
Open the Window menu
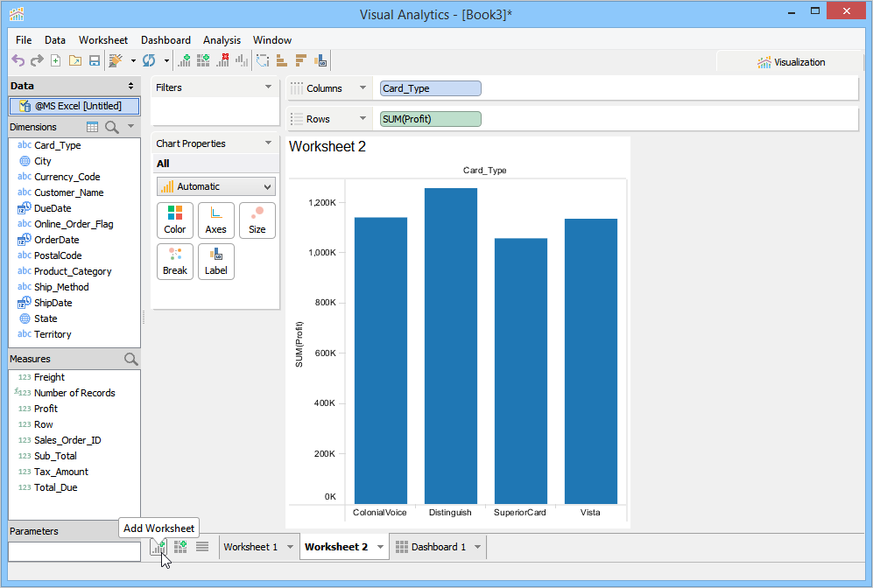[272, 40]
